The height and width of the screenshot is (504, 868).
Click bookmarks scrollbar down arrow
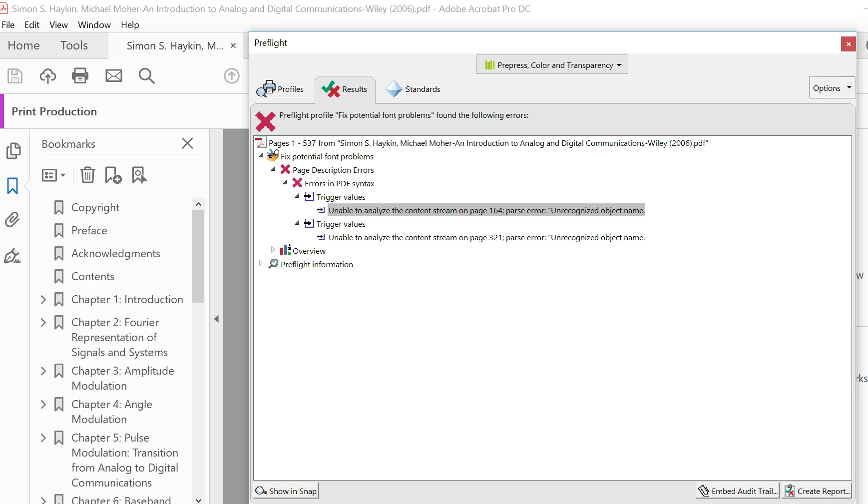pyautogui.click(x=198, y=500)
